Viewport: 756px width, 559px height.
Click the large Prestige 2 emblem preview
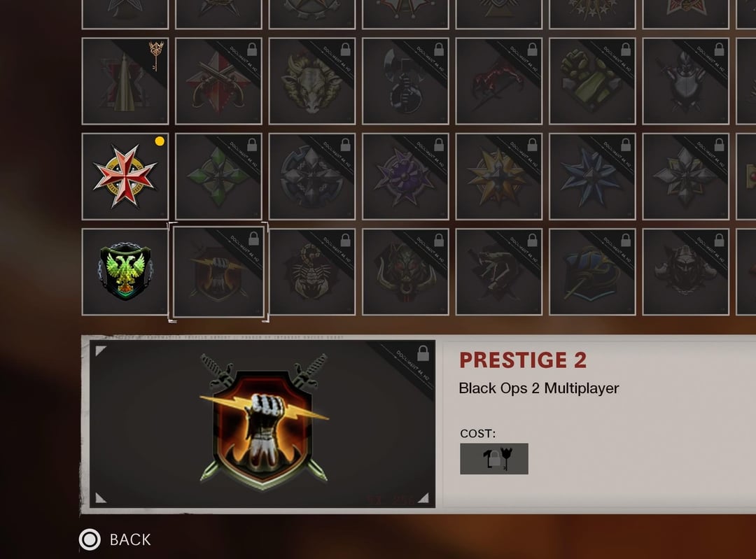[262, 424]
